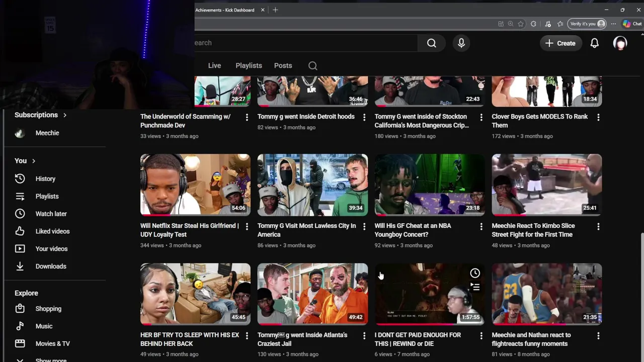Open options menu for NBA Youngboy Concert video
This screenshot has width=644, height=362.
click(x=481, y=227)
